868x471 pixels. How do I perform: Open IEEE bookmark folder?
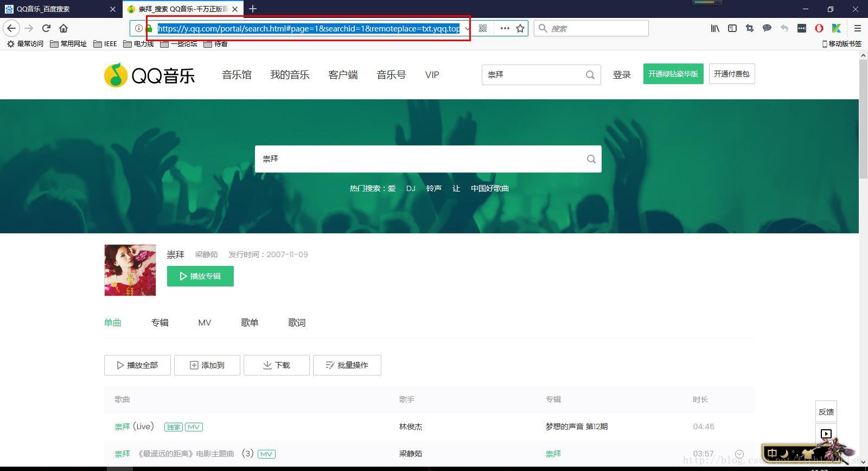(105, 44)
